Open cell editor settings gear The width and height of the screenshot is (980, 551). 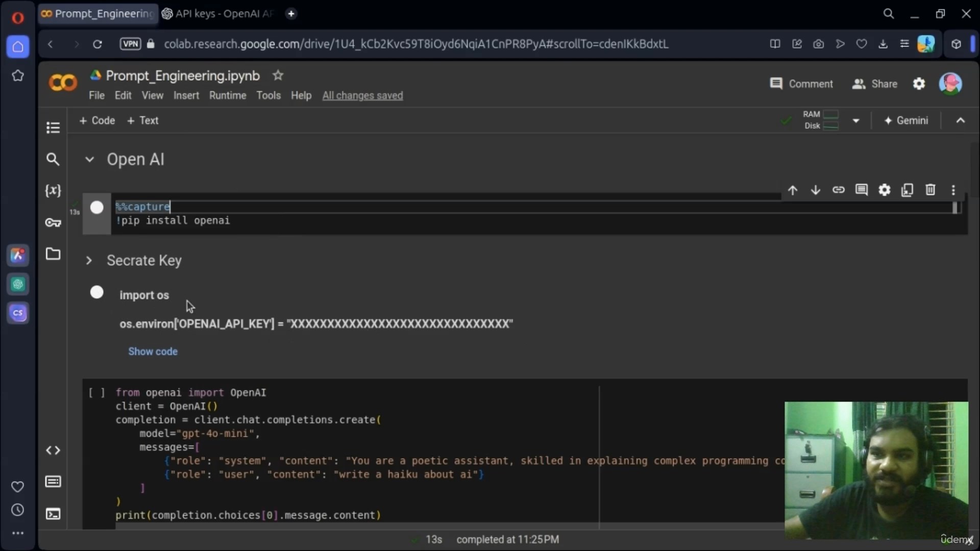[884, 190]
